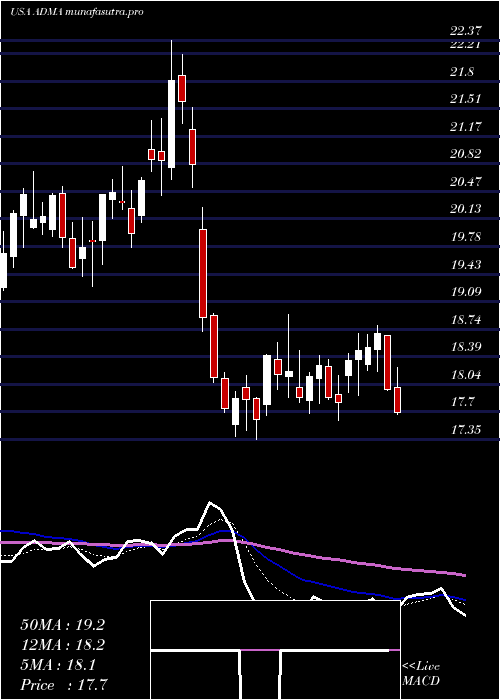
Task: Select the 21.8 price level label
Action: coord(462,71)
